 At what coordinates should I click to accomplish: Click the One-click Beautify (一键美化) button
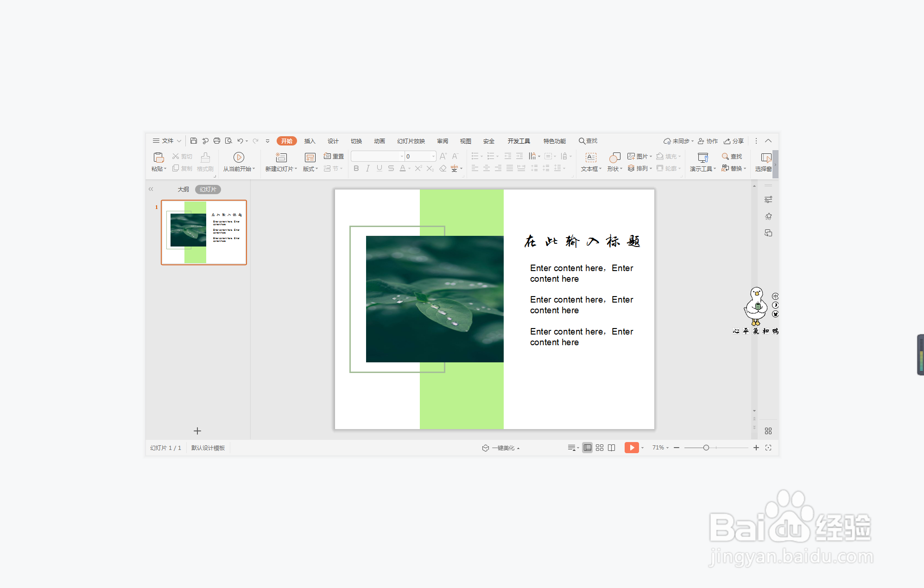pyautogui.click(x=501, y=448)
